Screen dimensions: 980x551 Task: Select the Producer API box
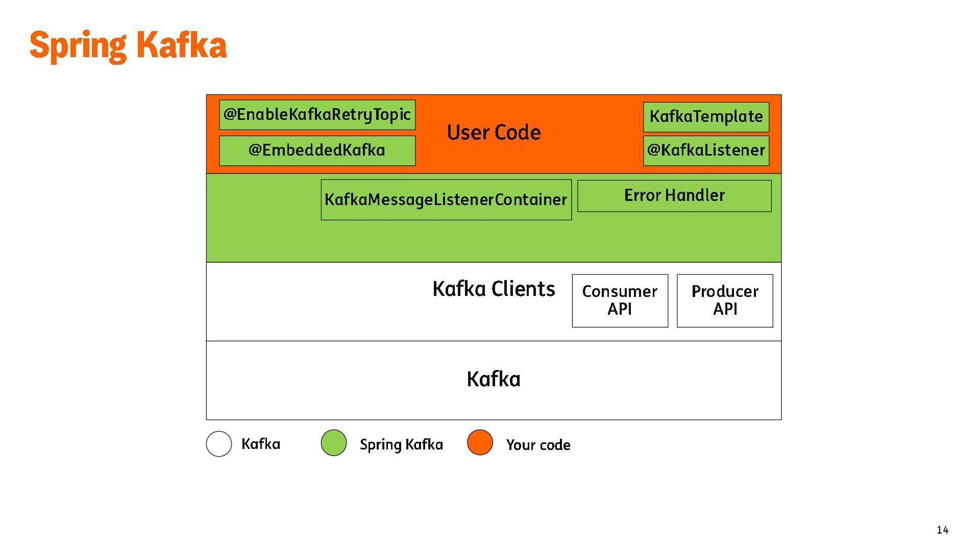point(725,300)
